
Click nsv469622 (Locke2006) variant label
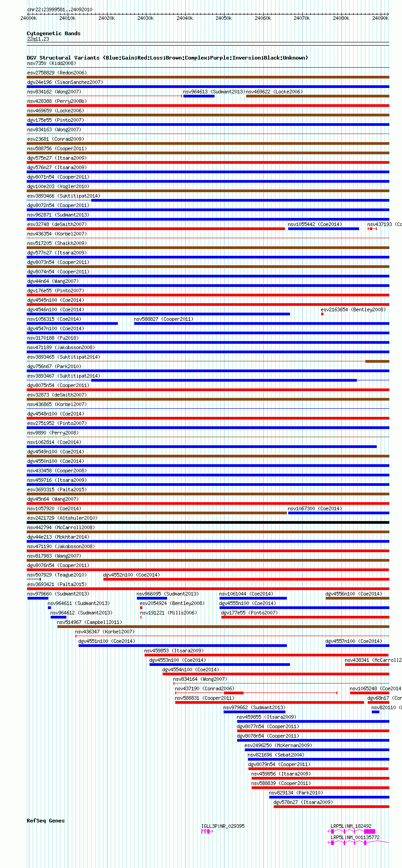pos(274,92)
